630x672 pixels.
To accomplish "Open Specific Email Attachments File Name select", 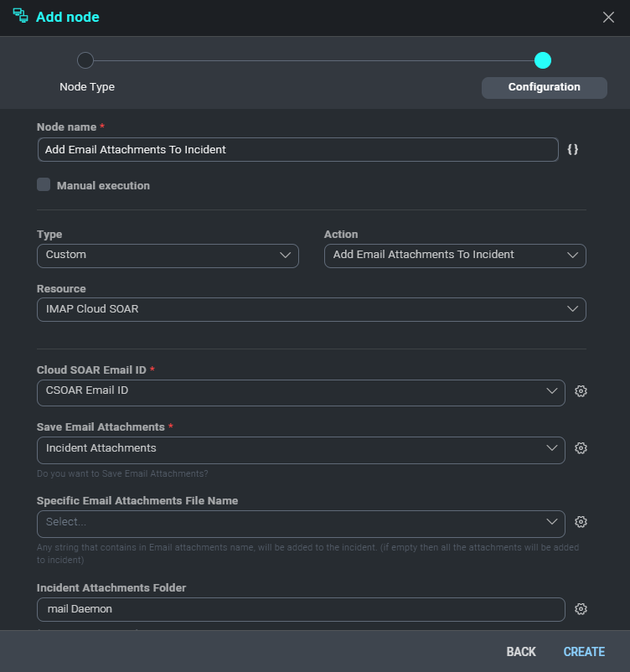I will tap(301, 521).
